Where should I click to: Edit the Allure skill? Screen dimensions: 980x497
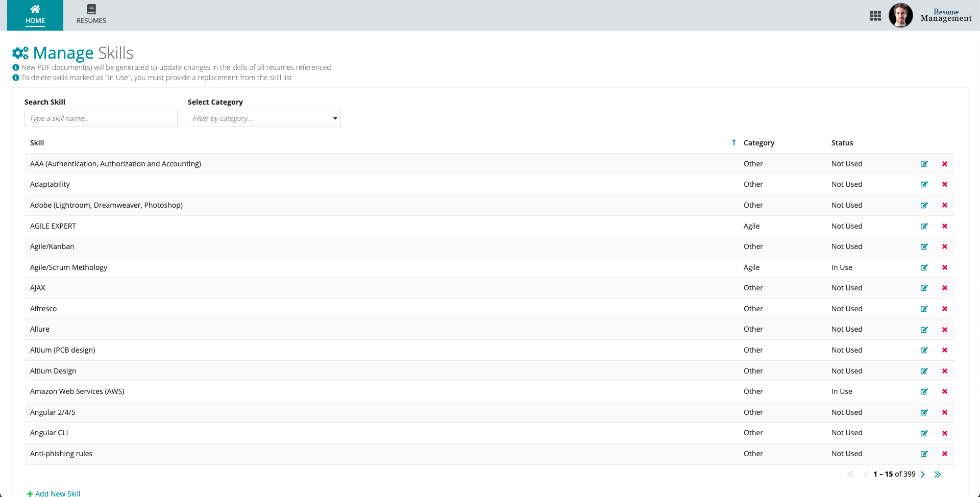924,330
